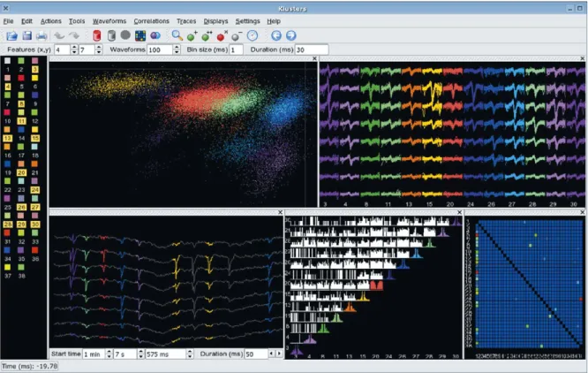
Task: Toggle selection of cluster 36
Action: [35, 259]
